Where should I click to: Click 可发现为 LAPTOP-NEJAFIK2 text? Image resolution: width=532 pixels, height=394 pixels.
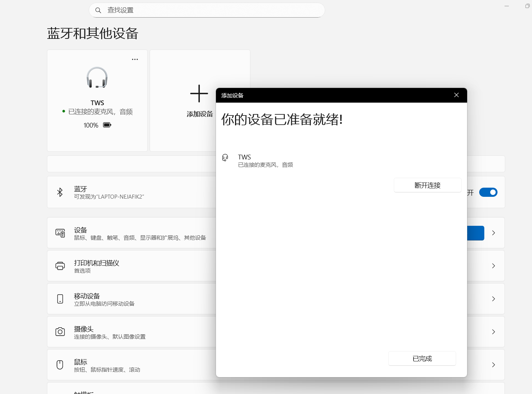pos(109,197)
